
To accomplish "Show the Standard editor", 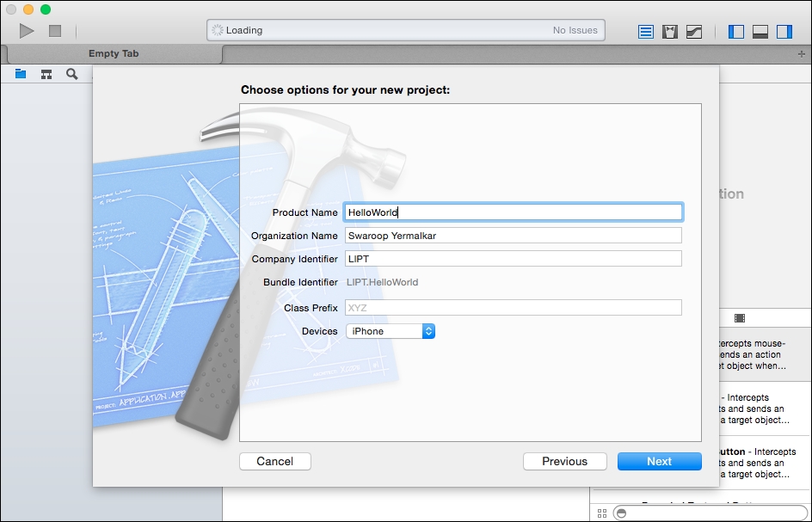I will [x=645, y=32].
